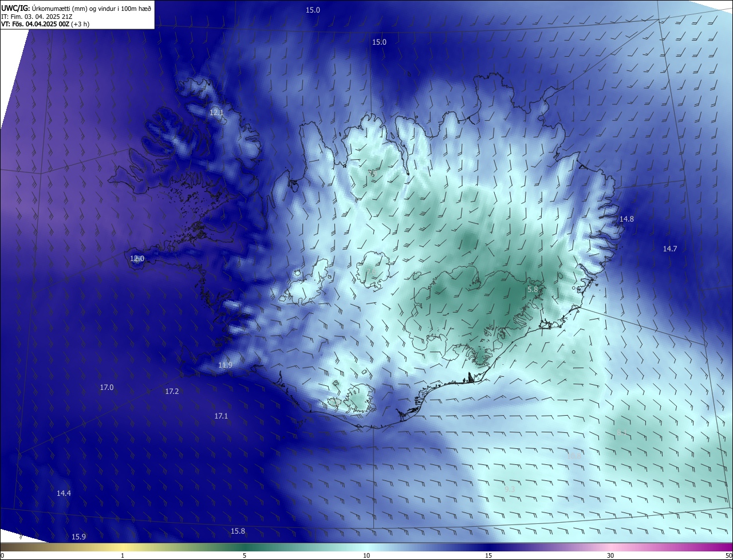Click the faint 10.8 value over the sea
Screen dimensions: 733x560
[574, 457]
